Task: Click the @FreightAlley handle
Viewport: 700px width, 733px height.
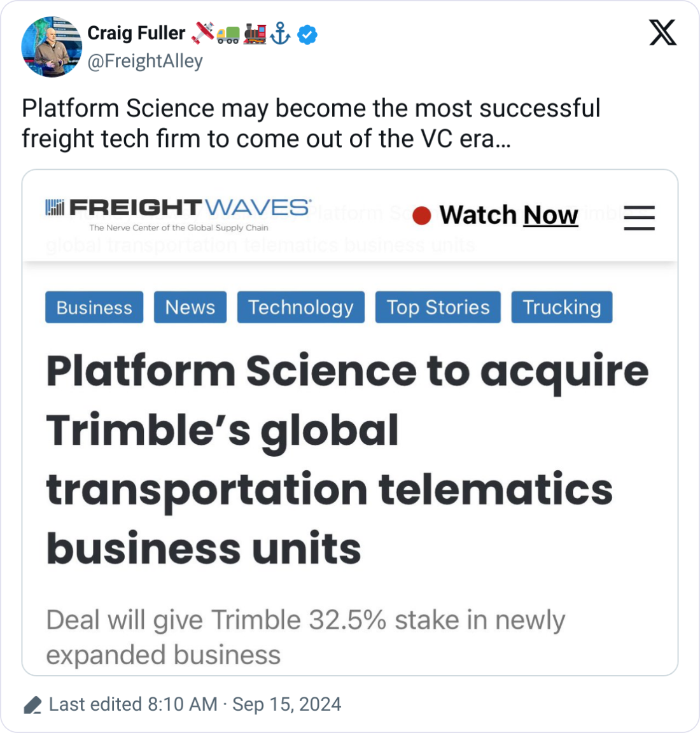Action: tap(145, 61)
